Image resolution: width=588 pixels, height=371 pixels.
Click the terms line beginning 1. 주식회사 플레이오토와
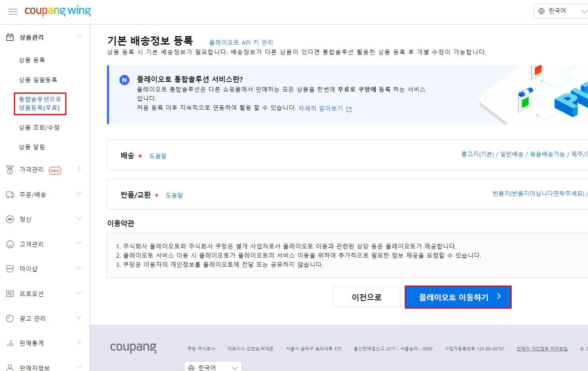pos(286,246)
